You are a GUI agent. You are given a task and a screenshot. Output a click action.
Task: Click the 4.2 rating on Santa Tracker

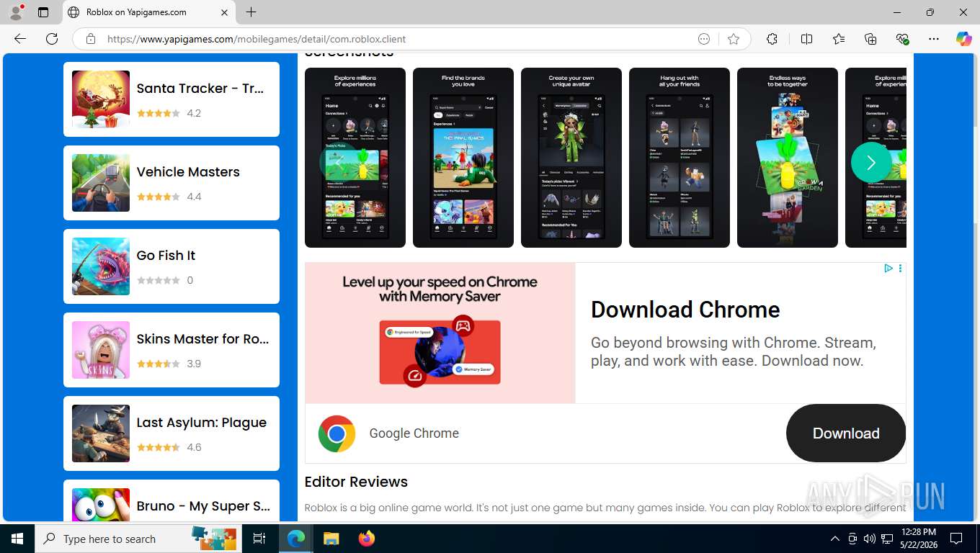tap(194, 113)
